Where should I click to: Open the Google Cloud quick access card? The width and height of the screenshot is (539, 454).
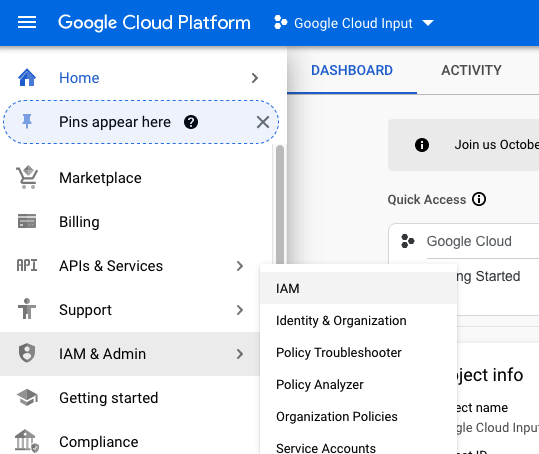[469, 241]
